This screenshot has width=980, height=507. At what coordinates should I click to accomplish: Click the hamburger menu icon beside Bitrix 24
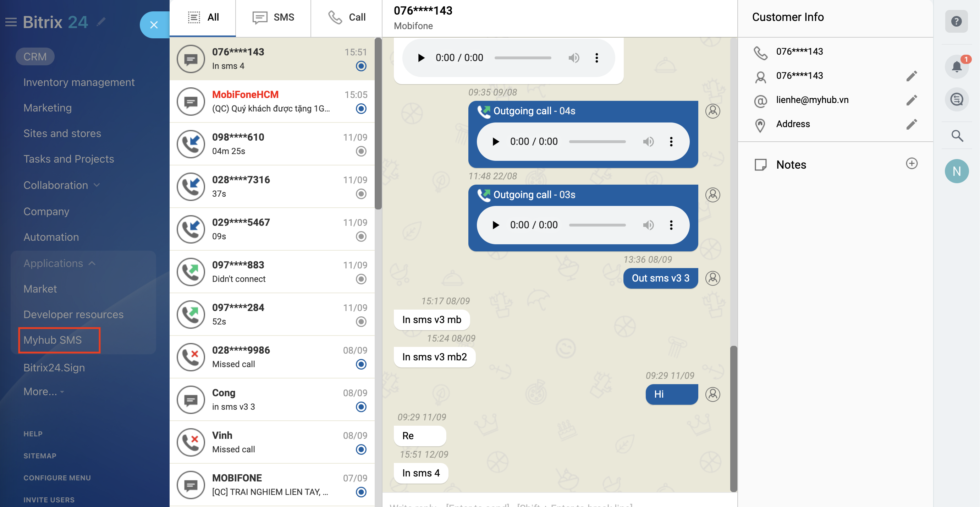tap(11, 22)
